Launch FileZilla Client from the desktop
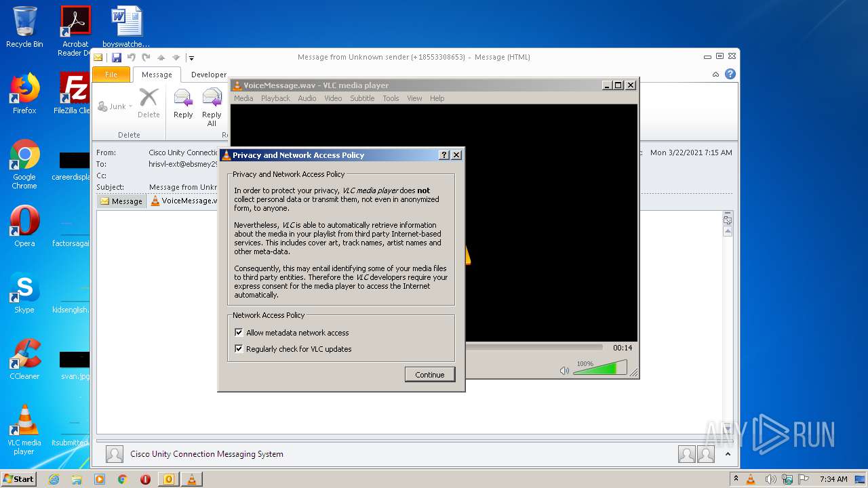 click(x=74, y=94)
